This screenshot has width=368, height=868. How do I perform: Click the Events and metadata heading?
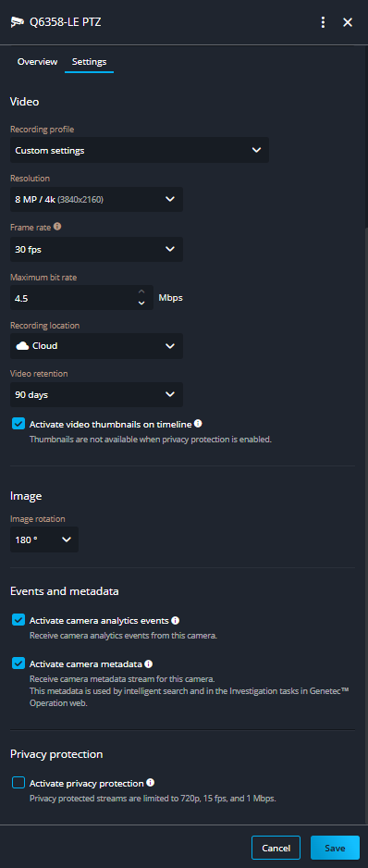click(64, 591)
